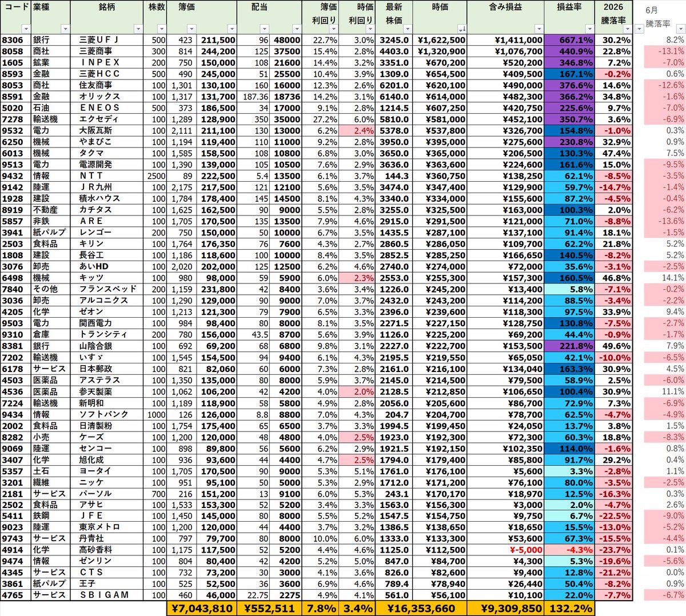This screenshot has width=686, height=616.
Task: Open the コード column filter dropdown
Action: click(26, 29)
